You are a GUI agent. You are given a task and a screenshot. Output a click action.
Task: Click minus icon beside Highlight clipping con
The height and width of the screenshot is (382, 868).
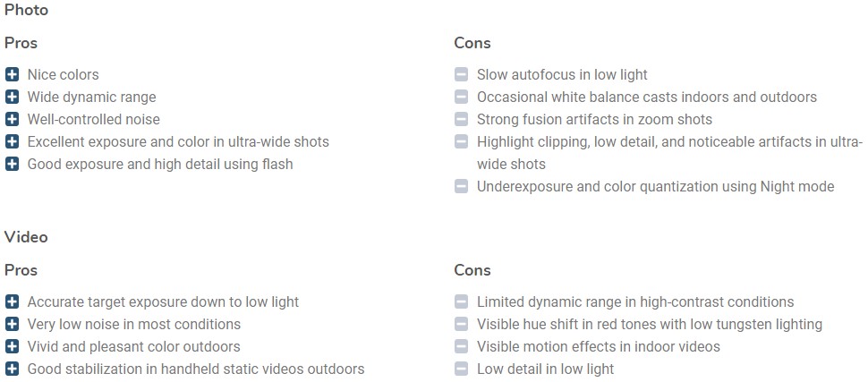pos(461,141)
